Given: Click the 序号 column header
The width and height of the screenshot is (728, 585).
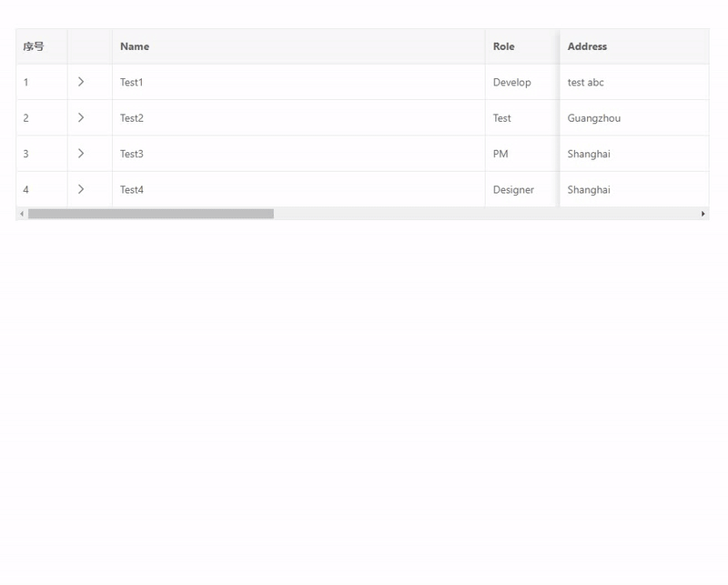Looking at the screenshot, I should (42, 46).
